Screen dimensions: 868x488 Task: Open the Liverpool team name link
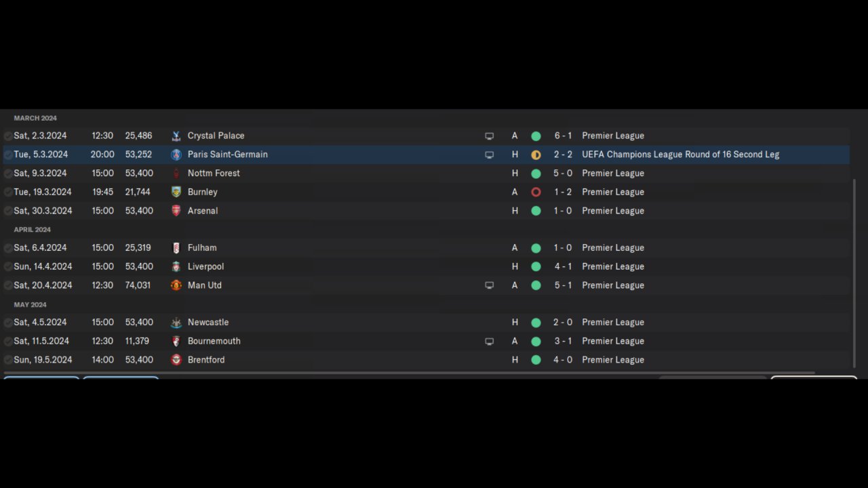205,266
